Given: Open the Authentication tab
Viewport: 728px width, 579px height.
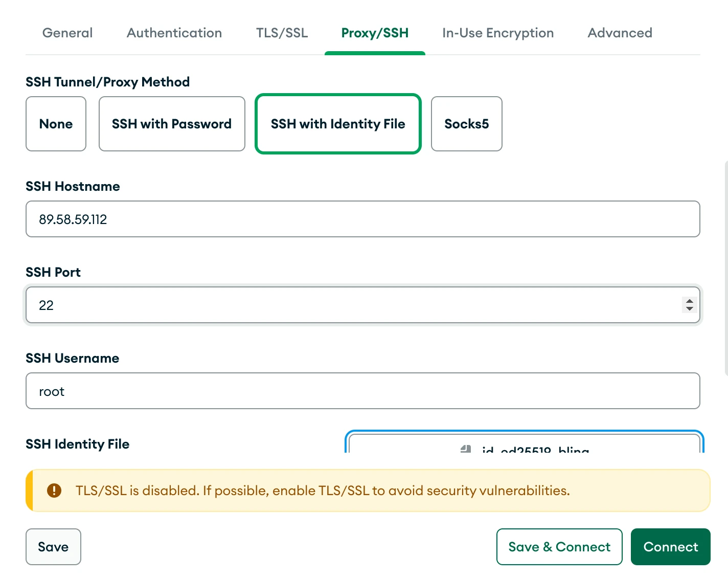Looking at the screenshot, I should coord(174,33).
